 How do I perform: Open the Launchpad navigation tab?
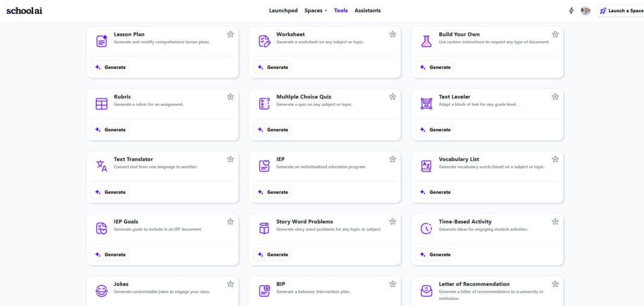click(283, 10)
